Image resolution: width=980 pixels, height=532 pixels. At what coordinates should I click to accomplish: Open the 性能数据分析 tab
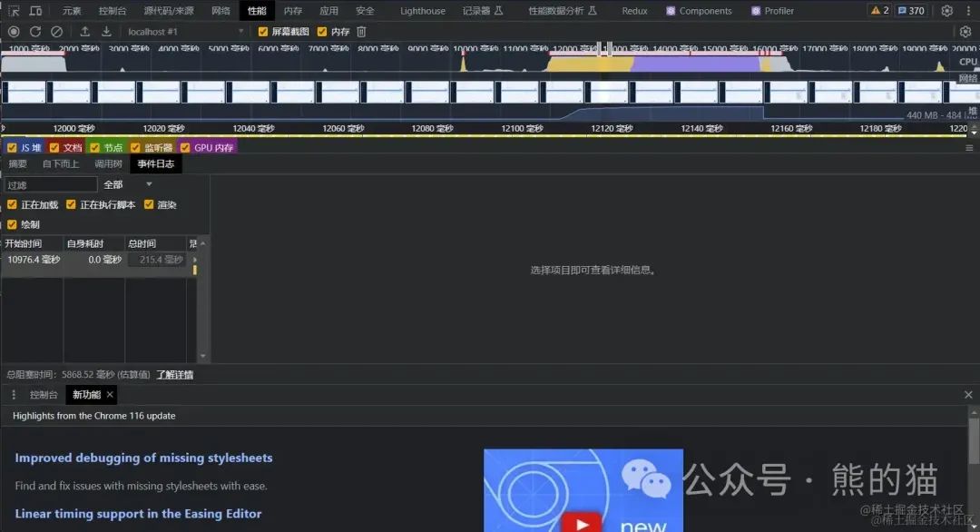click(x=563, y=11)
